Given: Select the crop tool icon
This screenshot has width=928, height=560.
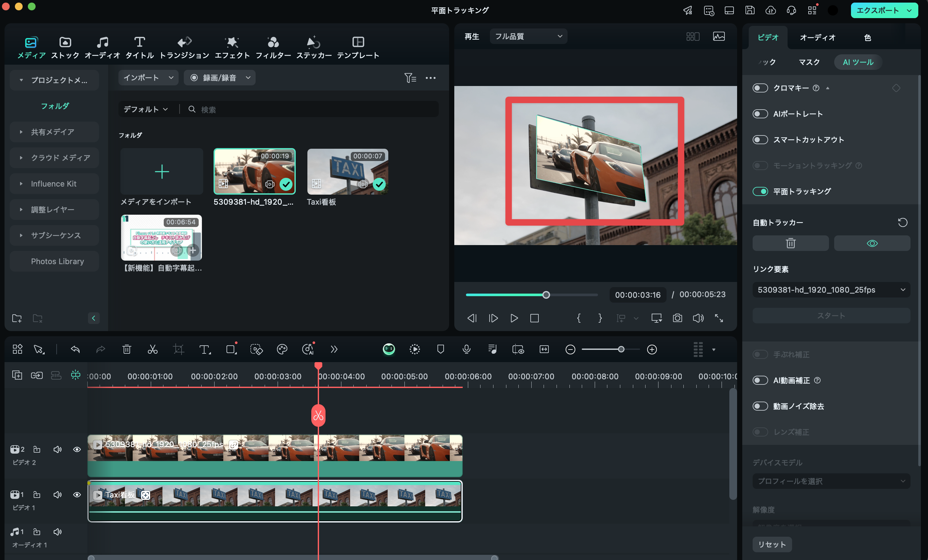Looking at the screenshot, I should pos(178,349).
